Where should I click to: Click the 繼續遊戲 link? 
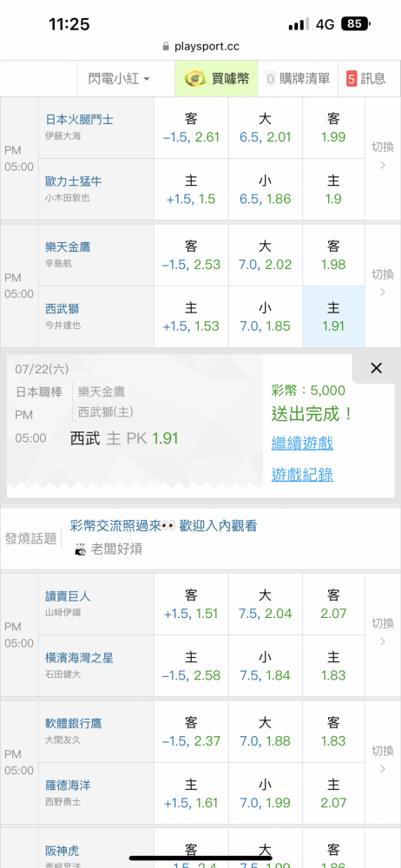[x=302, y=443]
